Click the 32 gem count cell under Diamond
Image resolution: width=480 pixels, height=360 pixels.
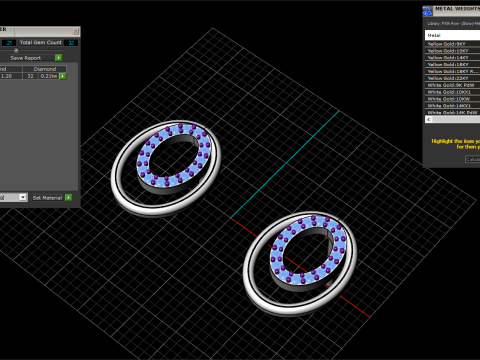click(30, 76)
